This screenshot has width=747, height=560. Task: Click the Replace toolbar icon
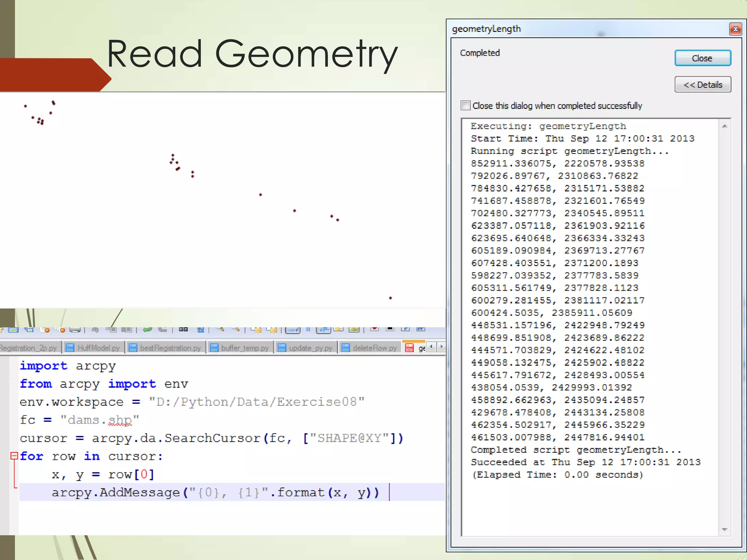tap(200, 330)
